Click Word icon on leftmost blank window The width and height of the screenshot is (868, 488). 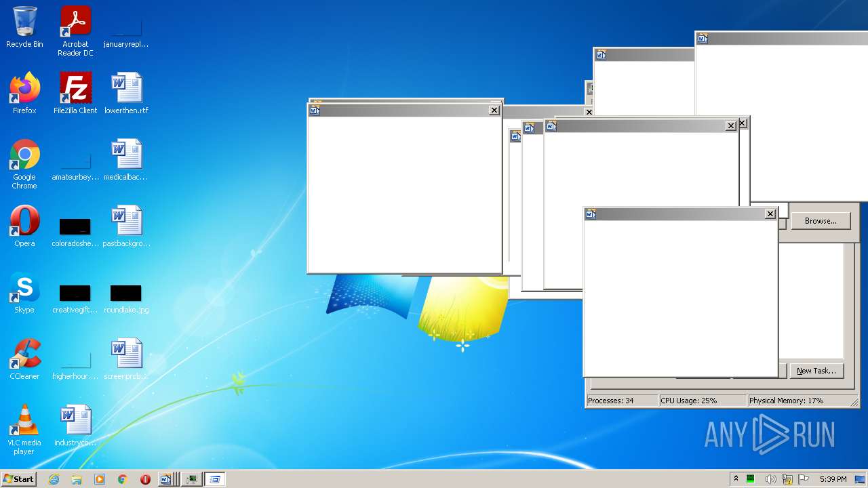tap(315, 110)
